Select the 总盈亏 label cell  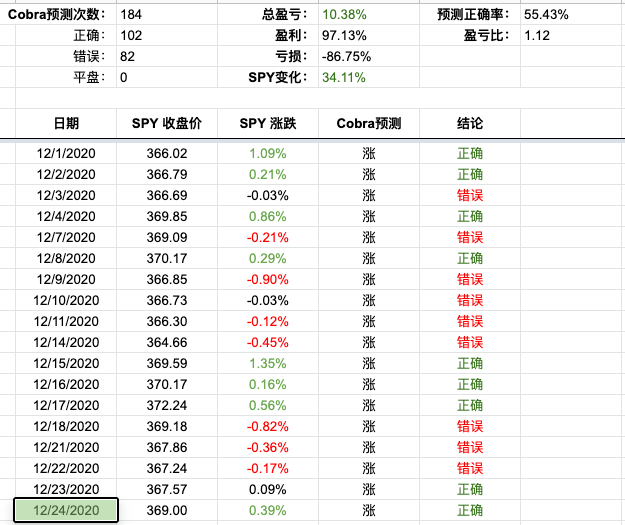point(268,14)
